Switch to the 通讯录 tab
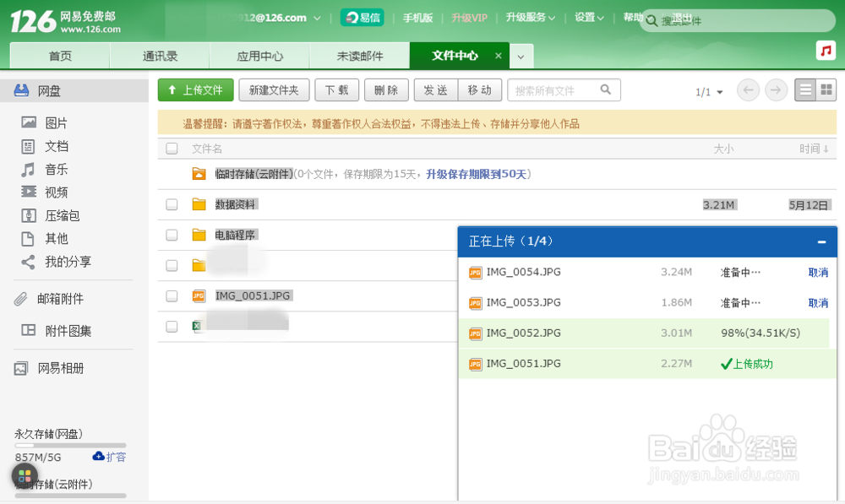The width and height of the screenshot is (845, 504). (160, 57)
